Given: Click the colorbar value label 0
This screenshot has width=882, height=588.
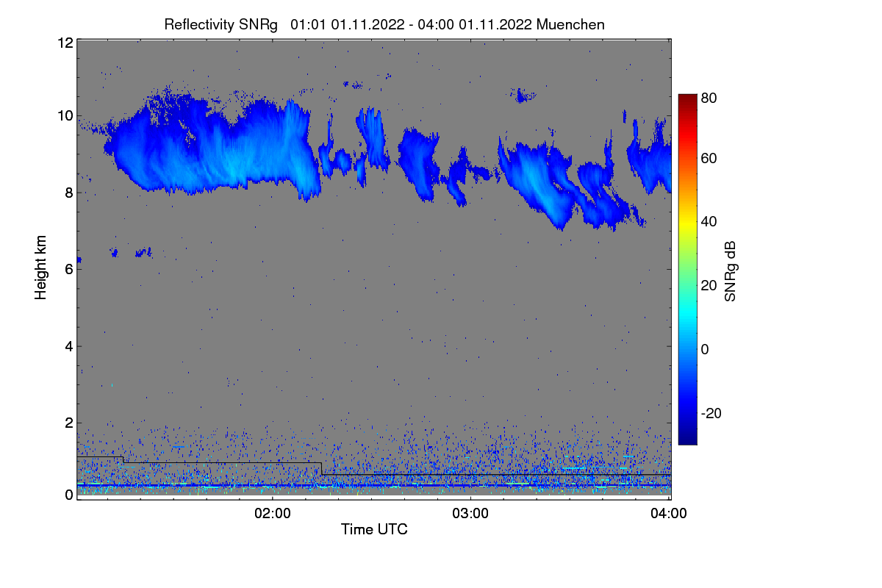Looking at the screenshot, I should point(705,350).
